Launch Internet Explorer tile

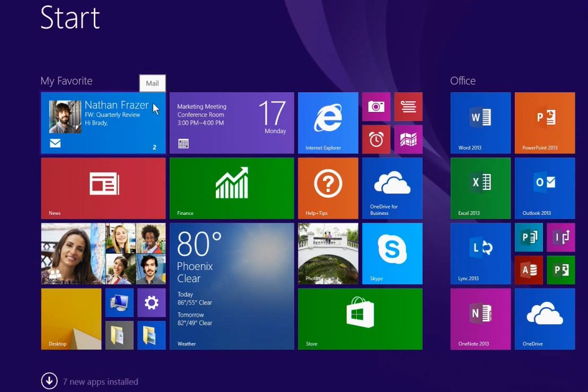pos(328,123)
